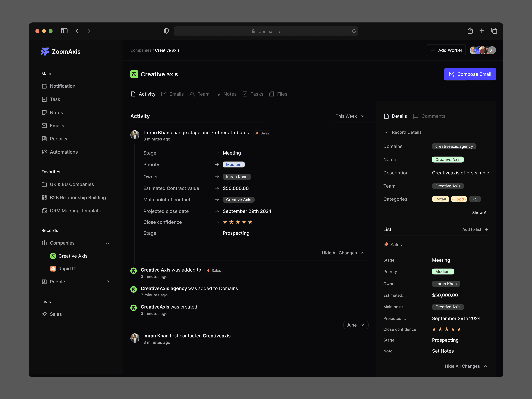Toggle the browser sidebar panel icon
This screenshot has height=399, width=532.
click(x=64, y=31)
